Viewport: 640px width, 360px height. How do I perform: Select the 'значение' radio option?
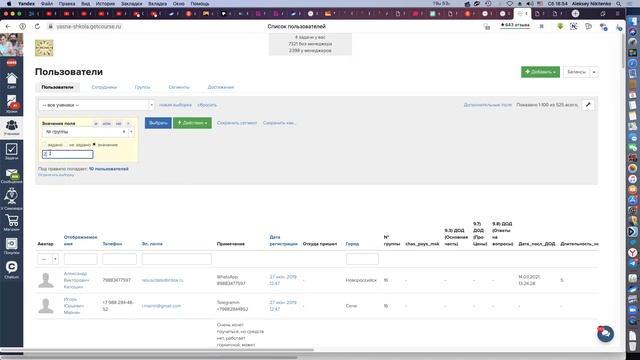pyautogui.click(x=94, y=144)
